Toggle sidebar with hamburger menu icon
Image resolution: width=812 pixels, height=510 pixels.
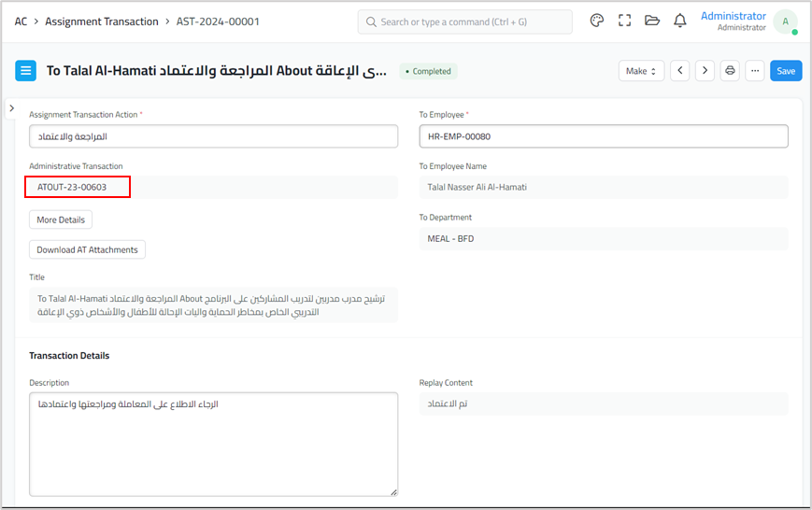tap(26, 71)
